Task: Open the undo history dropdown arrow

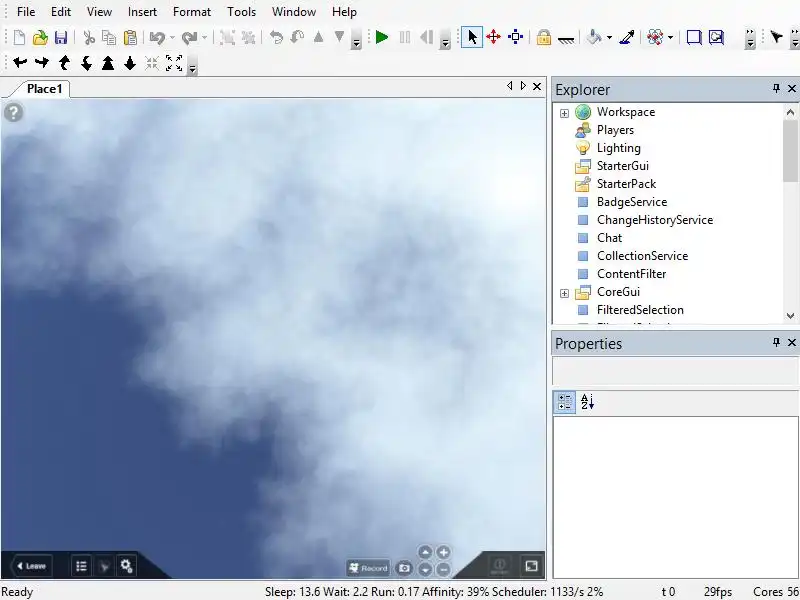Action: pyautogui.click(x=172, y=38)
